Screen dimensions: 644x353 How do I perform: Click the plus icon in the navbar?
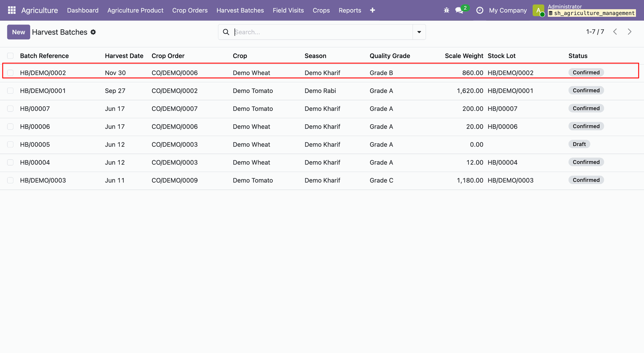pyautogui.click(x=372, y=10)
